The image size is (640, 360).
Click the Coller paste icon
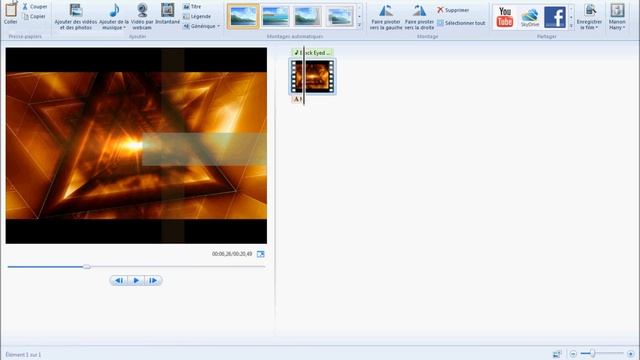click(11, 10)
